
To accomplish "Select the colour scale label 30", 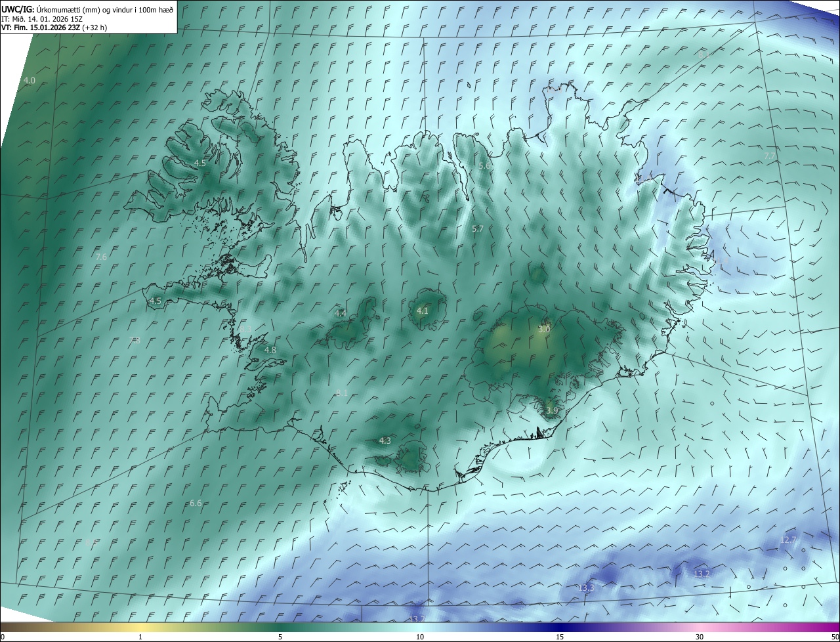I will (700, 637).
